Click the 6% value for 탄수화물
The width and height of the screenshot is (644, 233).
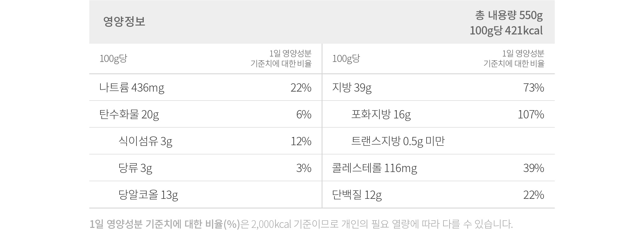(304, 114)
